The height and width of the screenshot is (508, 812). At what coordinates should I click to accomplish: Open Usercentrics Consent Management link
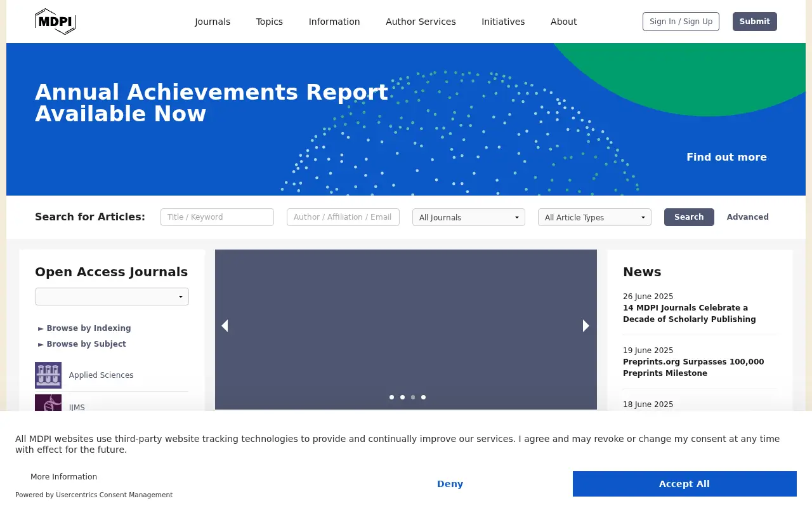114,495
